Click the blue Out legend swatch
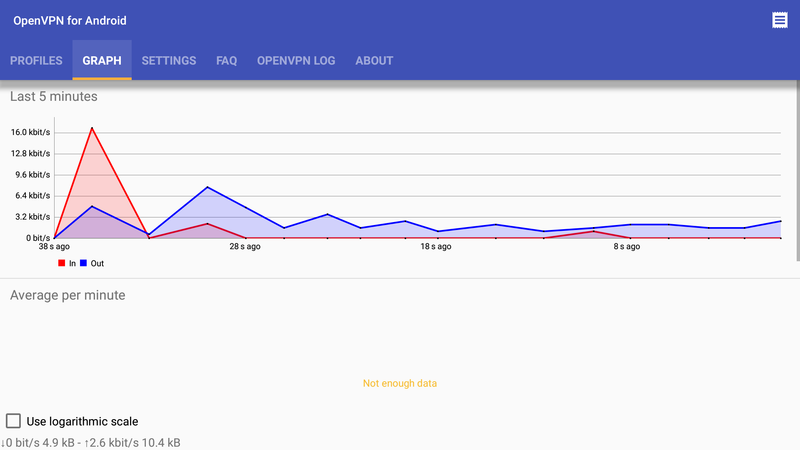 [83, 263]
